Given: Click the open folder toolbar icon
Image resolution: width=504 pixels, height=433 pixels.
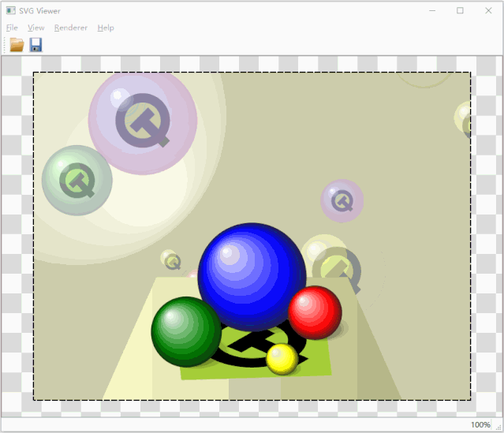Looking at the screenshot, I should (17, 45).
